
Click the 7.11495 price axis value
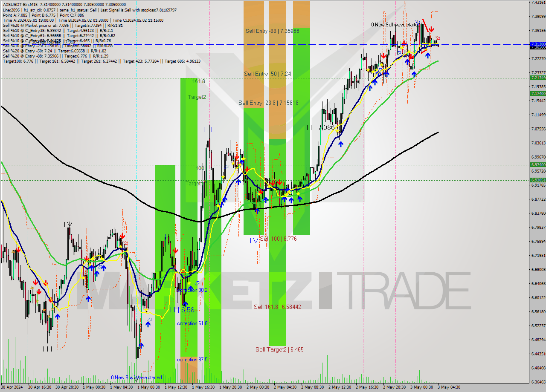pyautogui.click(x=538, y=115)
